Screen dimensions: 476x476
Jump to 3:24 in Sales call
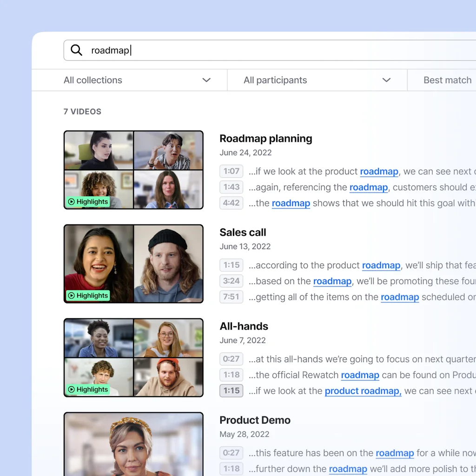pyautogui.click(x=231, y=281)
